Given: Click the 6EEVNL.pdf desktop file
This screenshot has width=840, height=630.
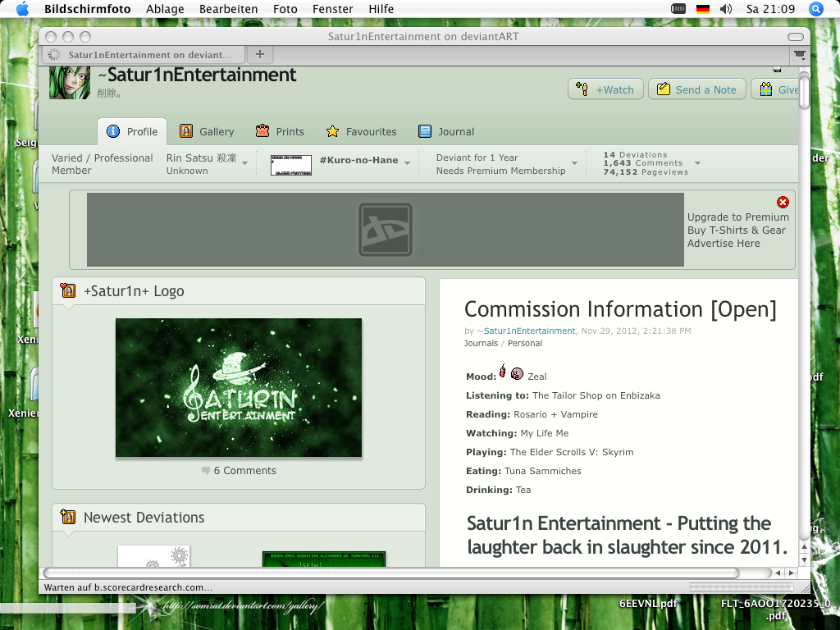Looking at the screenshot, I should point(649,603).
